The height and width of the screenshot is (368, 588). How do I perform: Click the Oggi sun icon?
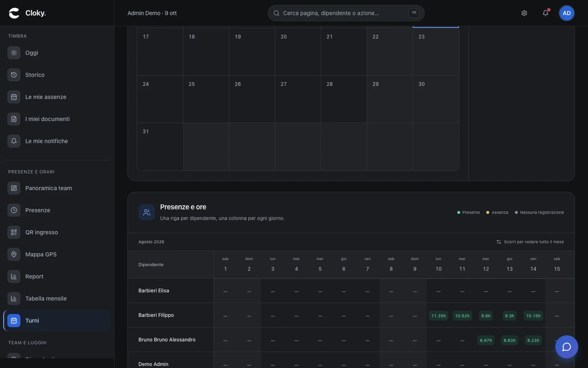[14, 53]
